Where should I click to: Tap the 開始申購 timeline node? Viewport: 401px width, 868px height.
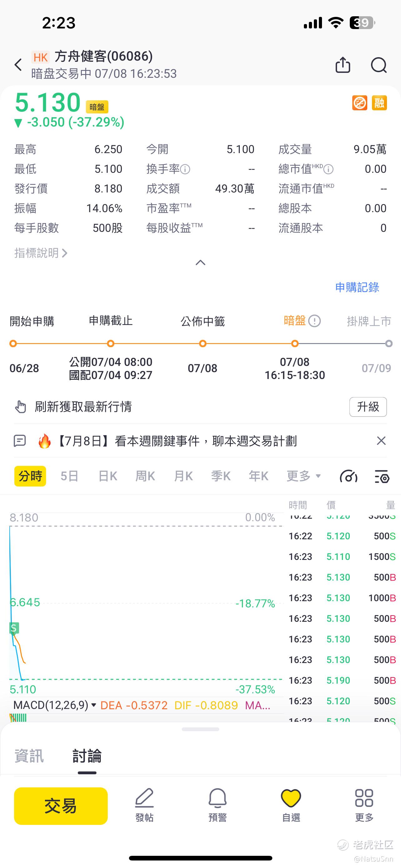point(13,344)
